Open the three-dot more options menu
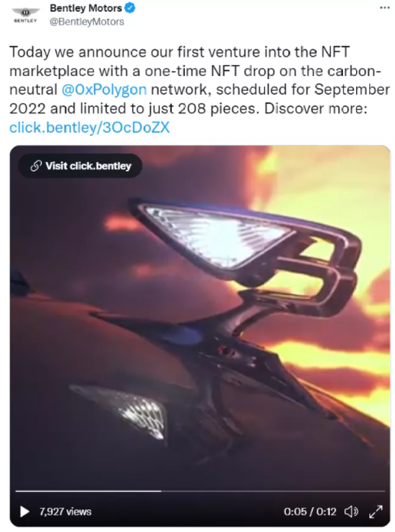Viewport: 395px width, 532px height. tap(384, 7)
